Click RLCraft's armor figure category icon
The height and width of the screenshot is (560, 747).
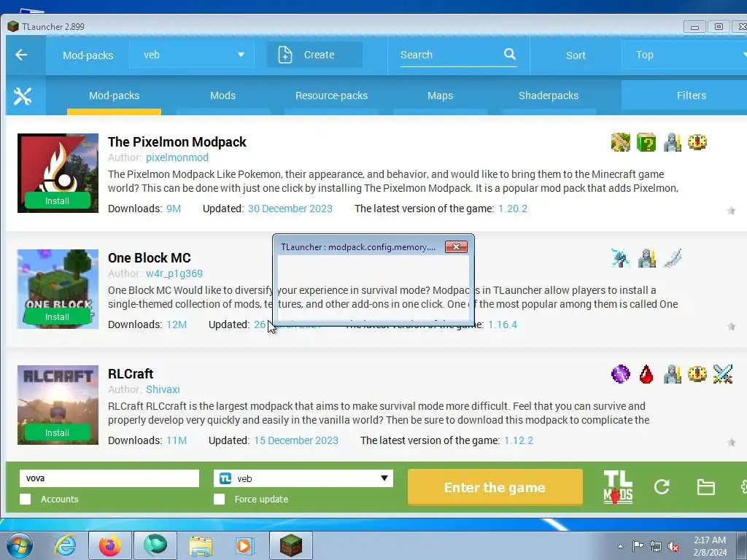coord(672,374)
